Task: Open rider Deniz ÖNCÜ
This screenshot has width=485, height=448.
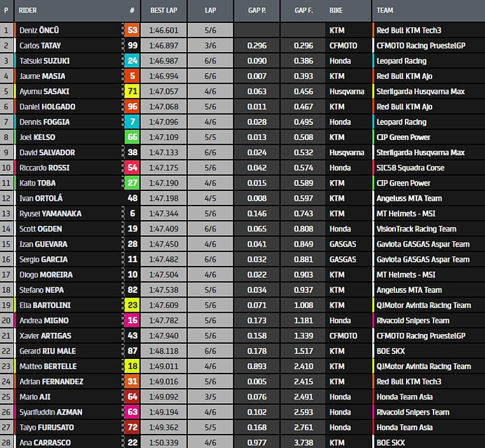Action: [40, 30]
